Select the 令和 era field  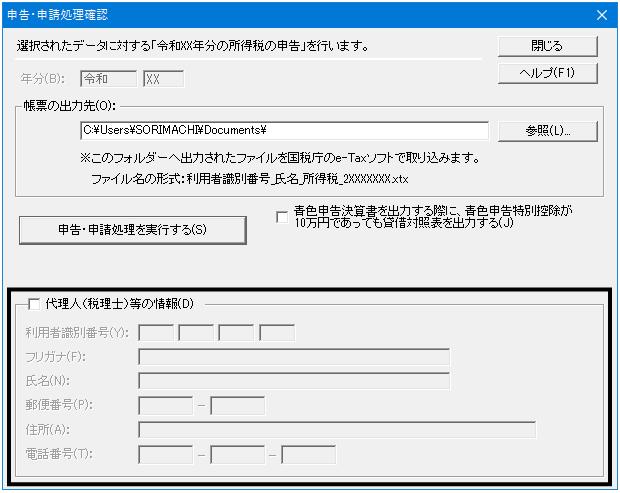coord(108,79)
